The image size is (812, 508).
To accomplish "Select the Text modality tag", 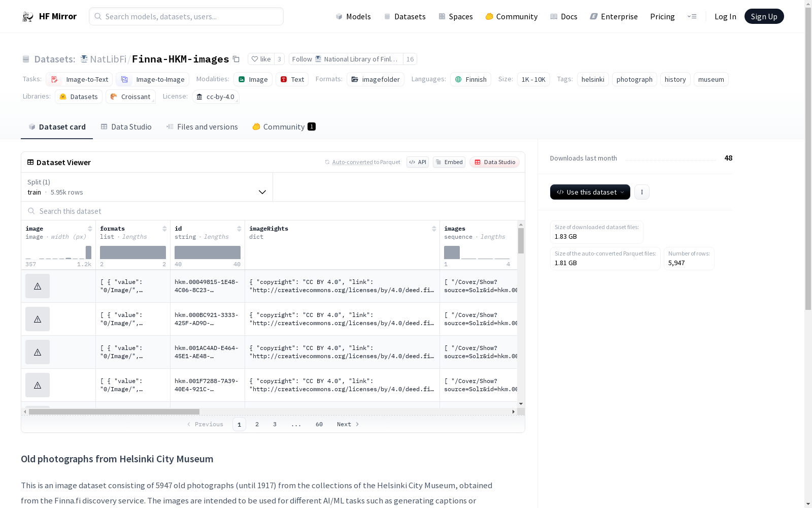I will click(292, 79).
